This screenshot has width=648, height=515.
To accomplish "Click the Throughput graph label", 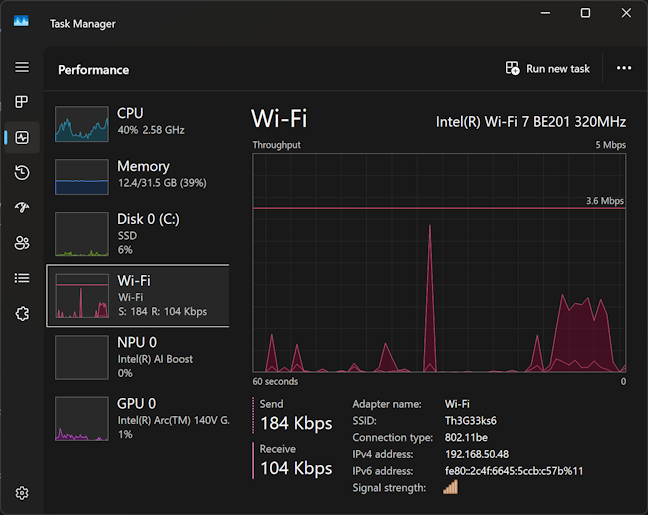I will click(276, 145).
